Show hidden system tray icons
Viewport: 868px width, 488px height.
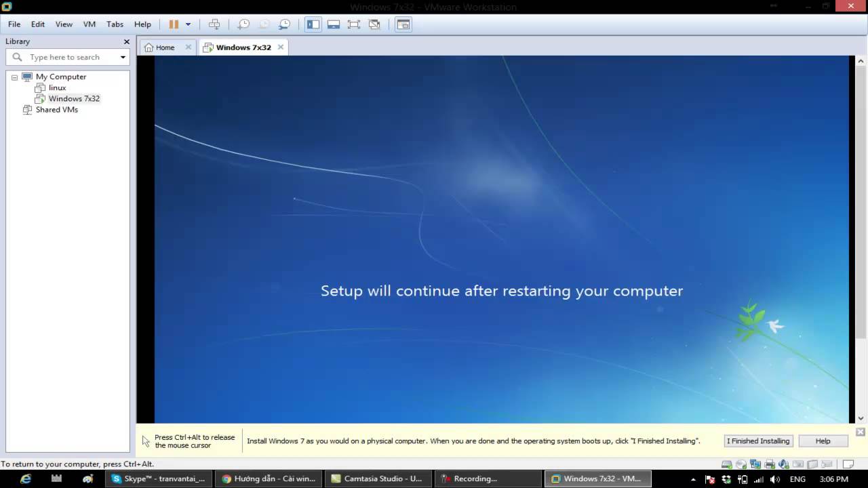[x=693, y=479]
